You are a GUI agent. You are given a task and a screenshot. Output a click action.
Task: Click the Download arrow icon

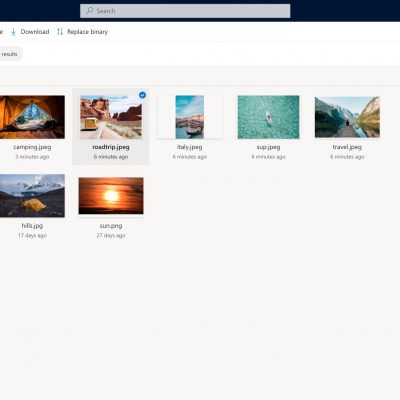13,32
